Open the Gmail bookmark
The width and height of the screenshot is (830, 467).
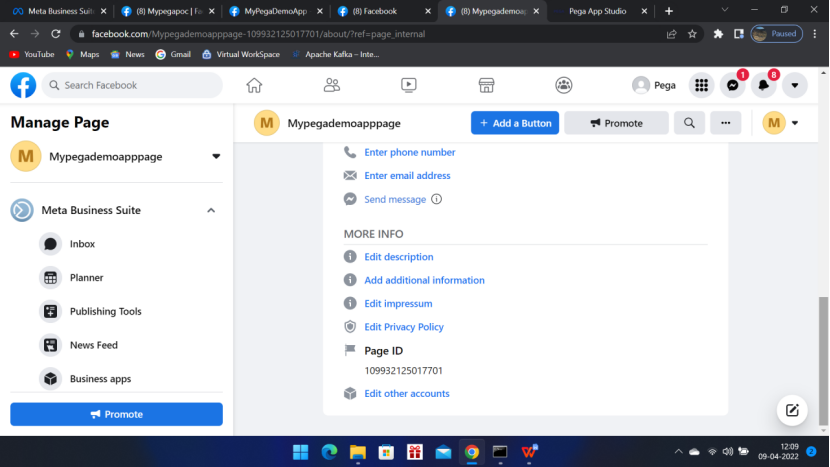(173, 54)
